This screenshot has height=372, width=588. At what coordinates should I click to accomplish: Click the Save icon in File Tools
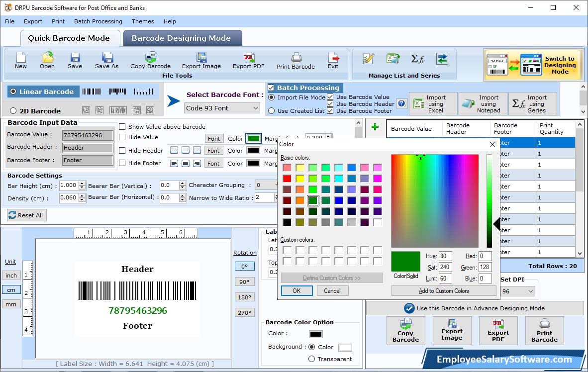pos(75,61)
